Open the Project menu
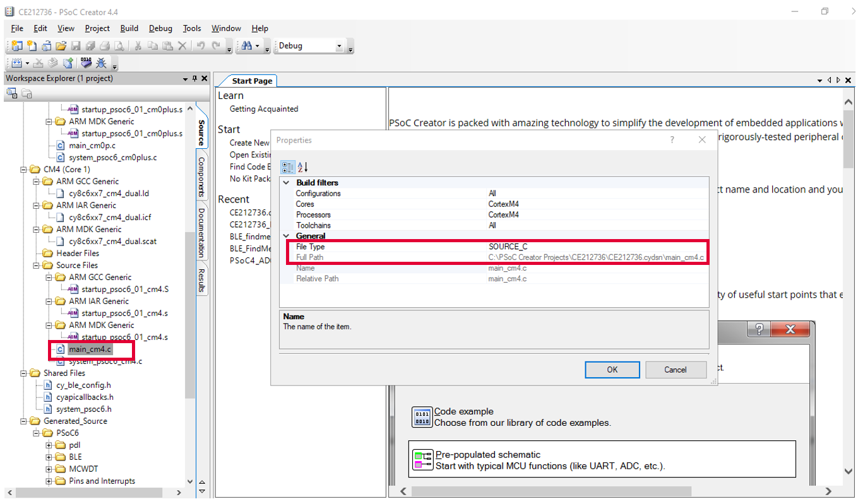858x504 pixels. pyautogui.click(x=97, y=28)
